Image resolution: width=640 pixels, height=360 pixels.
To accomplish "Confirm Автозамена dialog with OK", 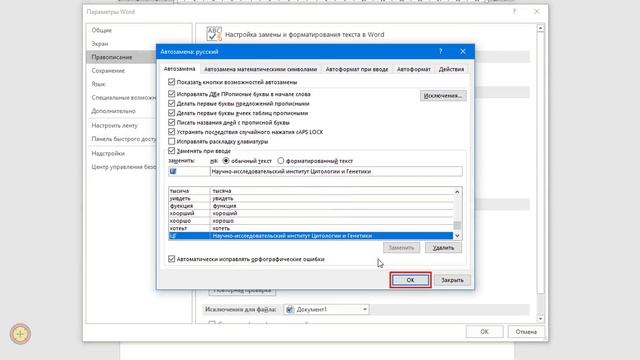I will click(x=410, y=280).
